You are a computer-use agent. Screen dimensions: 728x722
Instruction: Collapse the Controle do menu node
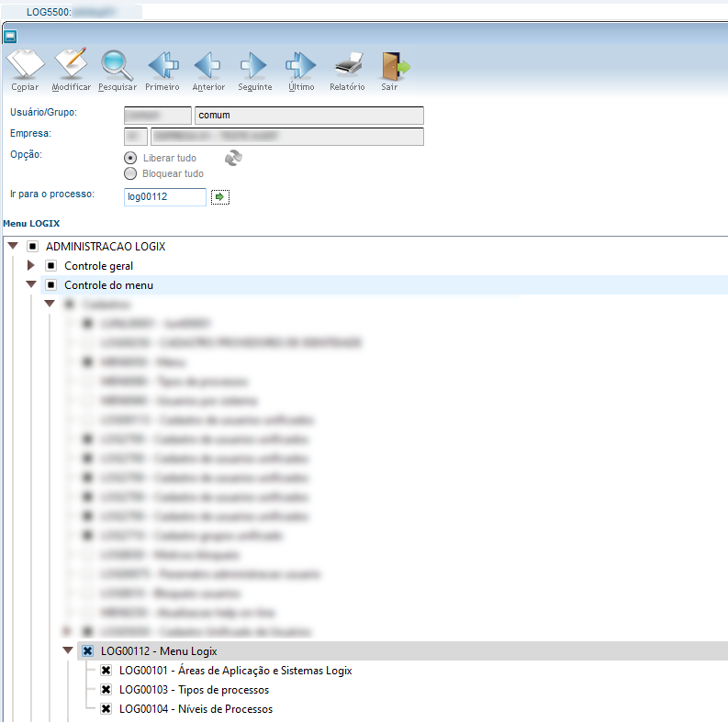coord(31,284)
